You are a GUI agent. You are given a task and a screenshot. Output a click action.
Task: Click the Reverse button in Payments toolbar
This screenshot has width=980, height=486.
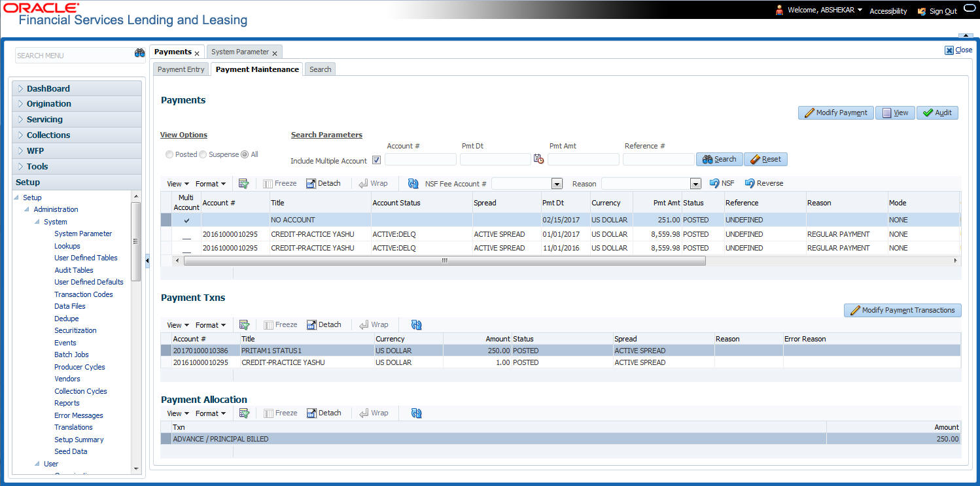[764, 184]
